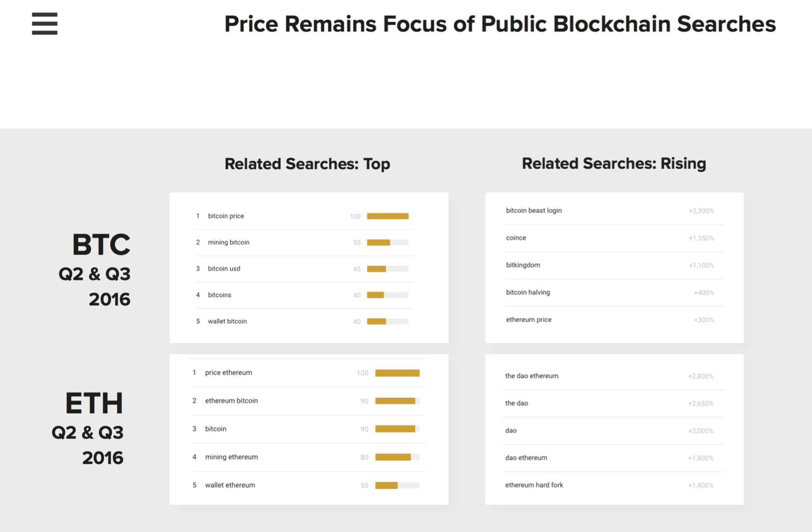Open the hamburger menu icon

(x=45, y=24)
